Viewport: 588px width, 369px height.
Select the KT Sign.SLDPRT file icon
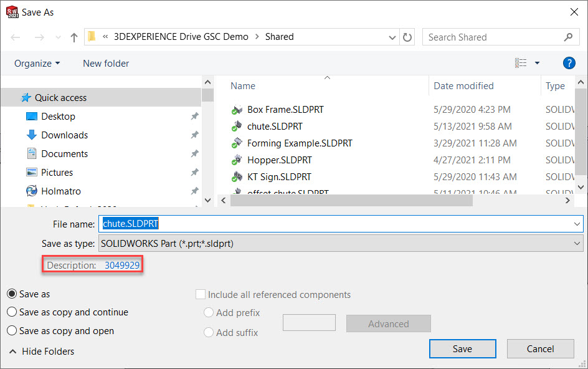pos(237,177)
